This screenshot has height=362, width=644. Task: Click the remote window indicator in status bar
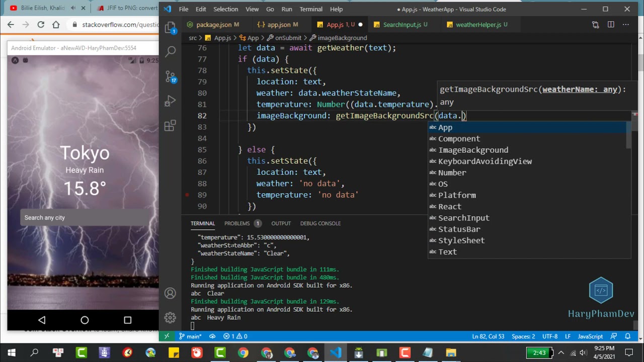[167, 336]
